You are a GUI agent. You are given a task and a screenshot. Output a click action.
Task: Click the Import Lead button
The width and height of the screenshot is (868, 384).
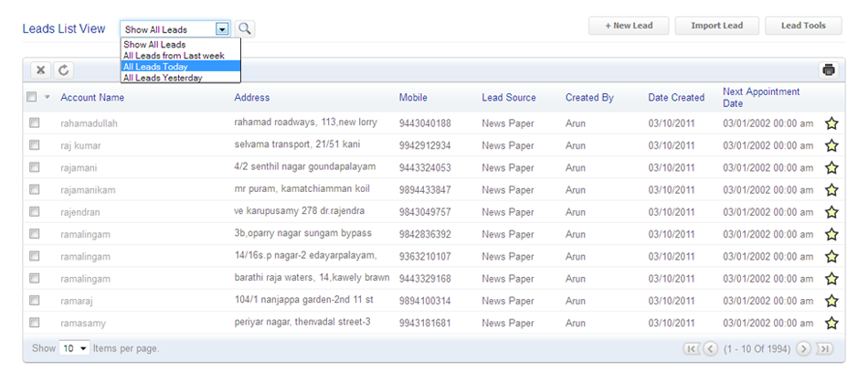[x=716, y=26]
